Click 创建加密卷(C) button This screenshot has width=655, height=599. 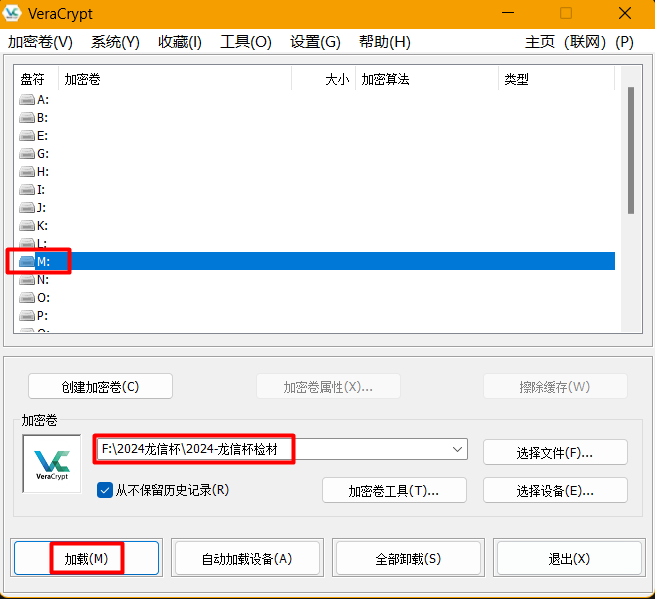(100, 386)
